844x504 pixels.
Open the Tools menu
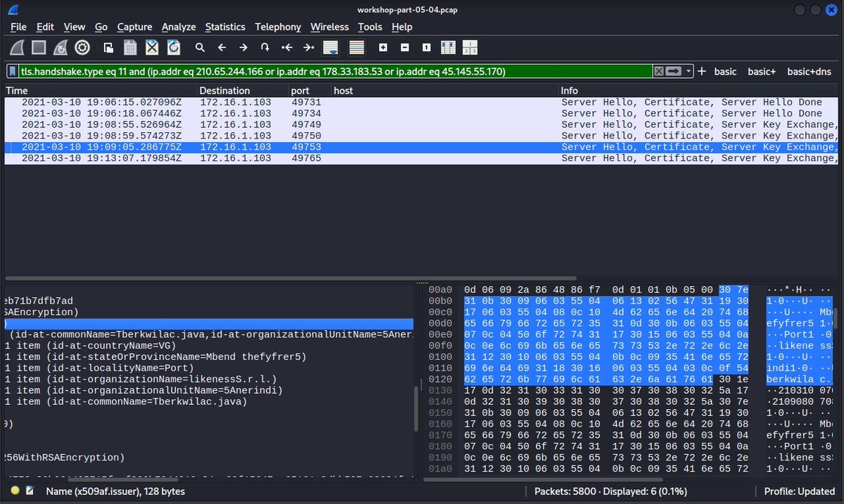(x=370, y=27)
